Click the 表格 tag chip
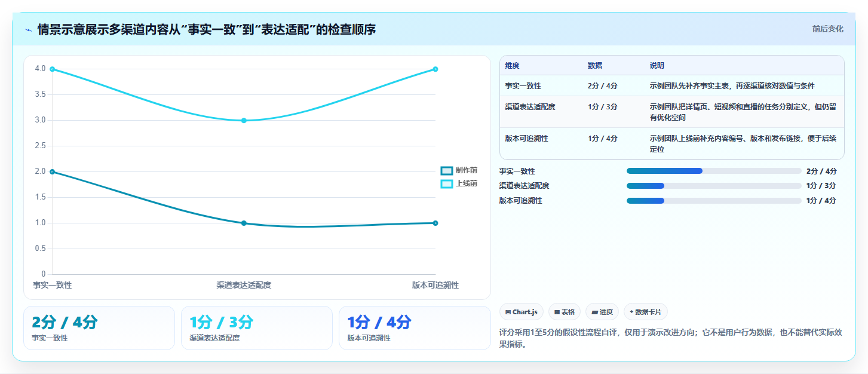 (x=565, y=312)
